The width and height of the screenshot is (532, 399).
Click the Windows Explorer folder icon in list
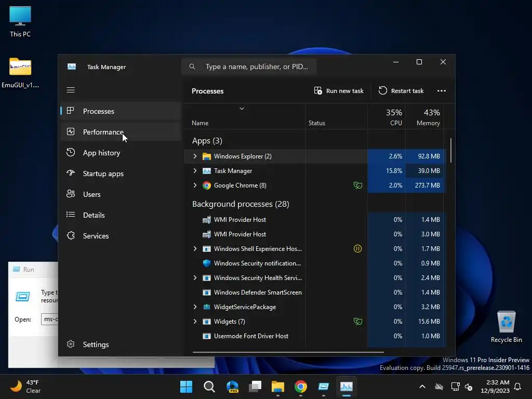[207, 156]
